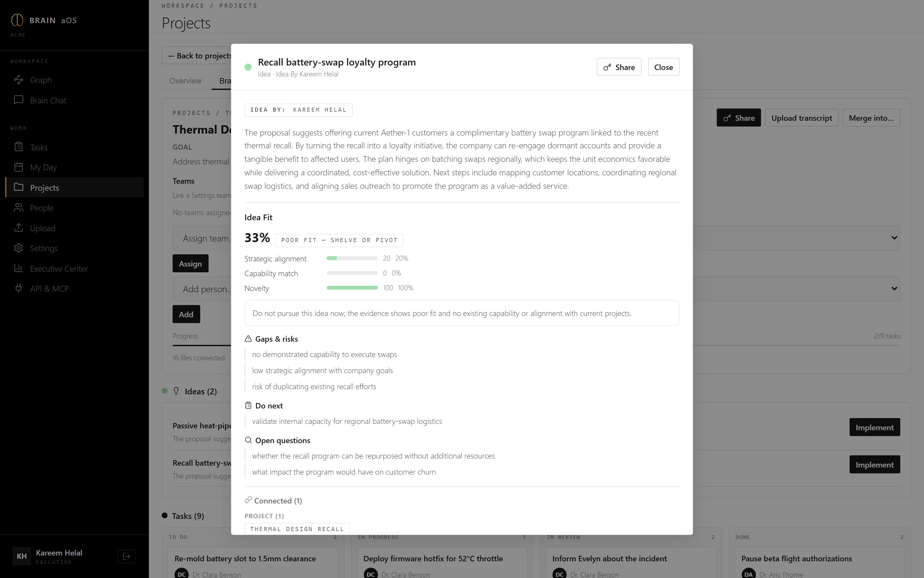Click the Upload transcript button
This screenshot has width=924, height=578.
pos(801,118)
